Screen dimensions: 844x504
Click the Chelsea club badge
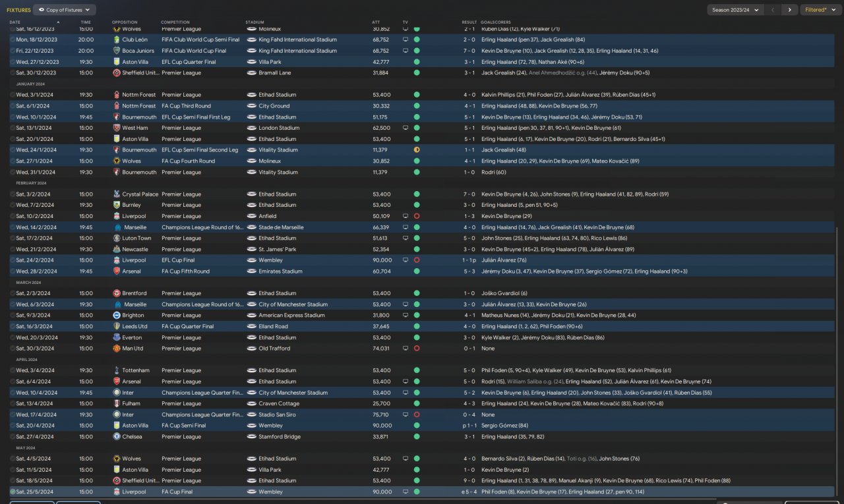(x=117, y=437)
